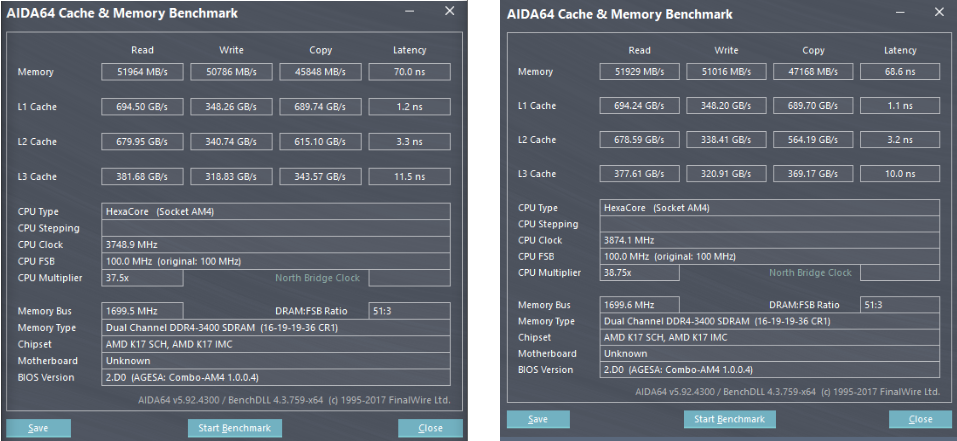The width and height of the screenshot is (957, 441).
Task: Select Memory Write value 51016 MB/s
Action: [726, 71]
